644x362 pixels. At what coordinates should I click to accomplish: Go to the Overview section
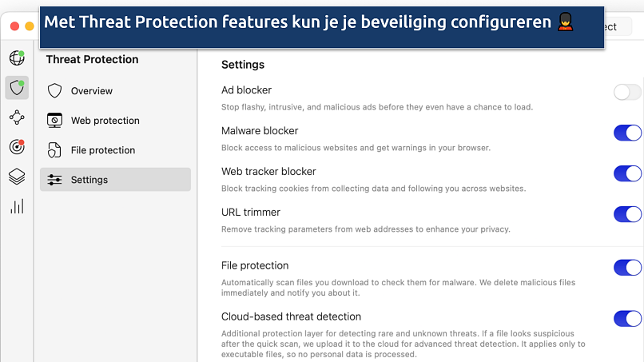click(91, 91)
